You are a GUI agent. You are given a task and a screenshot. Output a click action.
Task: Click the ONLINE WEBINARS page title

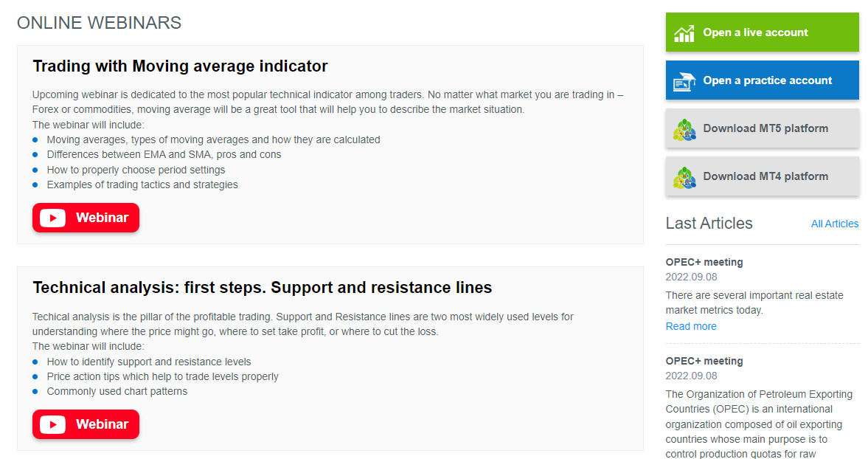[x=99, y=23]
